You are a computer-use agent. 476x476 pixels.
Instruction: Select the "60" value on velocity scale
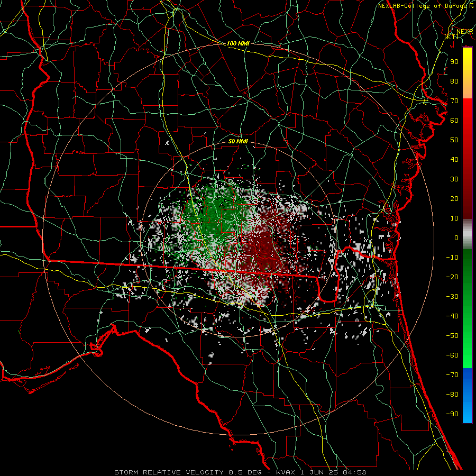[454, 120]
